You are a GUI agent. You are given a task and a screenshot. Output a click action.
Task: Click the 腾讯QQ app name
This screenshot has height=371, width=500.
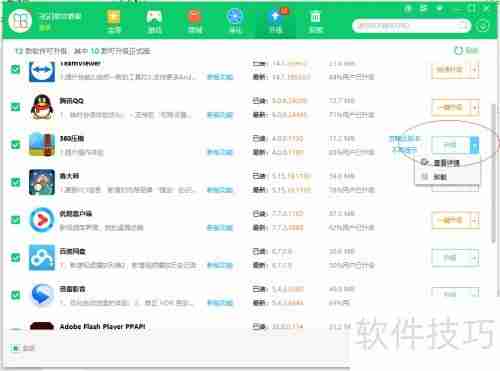72,101
